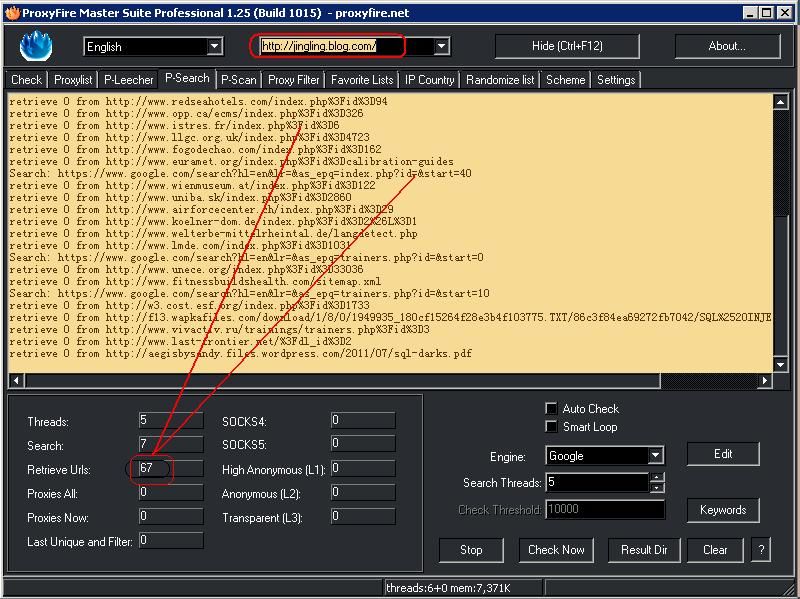Screen dimensions: 800x599
Task: Click the SOCKS4 count field
Action: 363,420
